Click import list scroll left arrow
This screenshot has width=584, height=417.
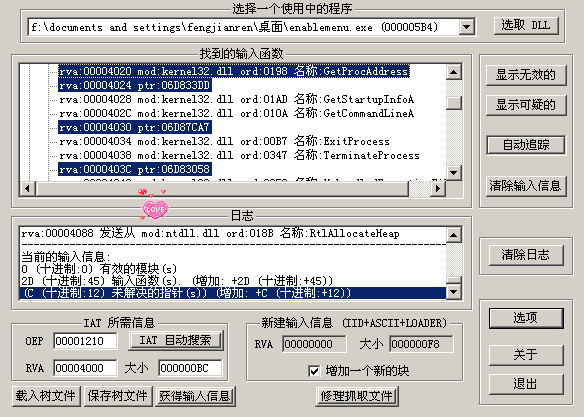27,189
